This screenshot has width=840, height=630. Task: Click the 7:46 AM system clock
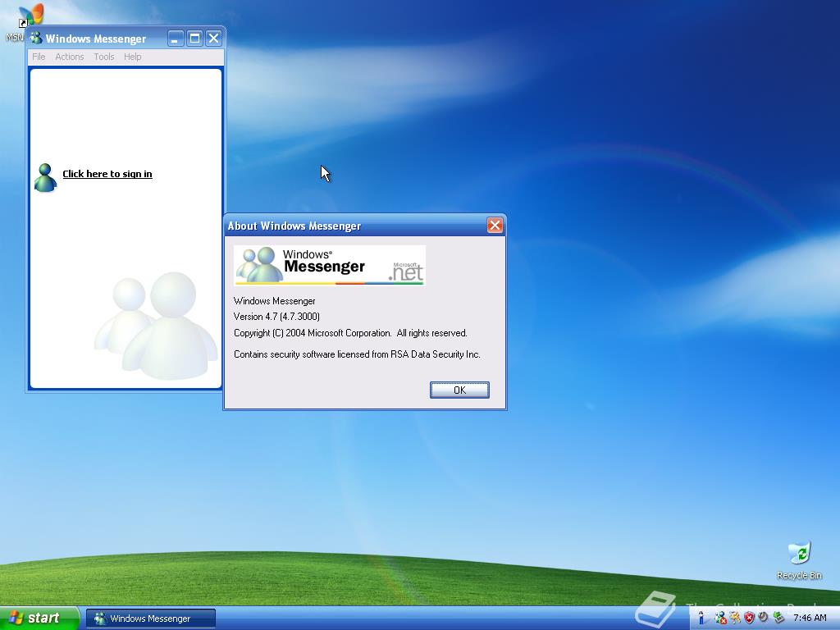pos(810,619)
